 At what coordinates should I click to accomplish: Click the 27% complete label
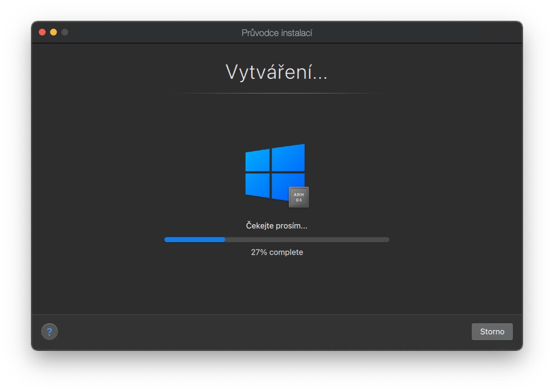[276, 252]
